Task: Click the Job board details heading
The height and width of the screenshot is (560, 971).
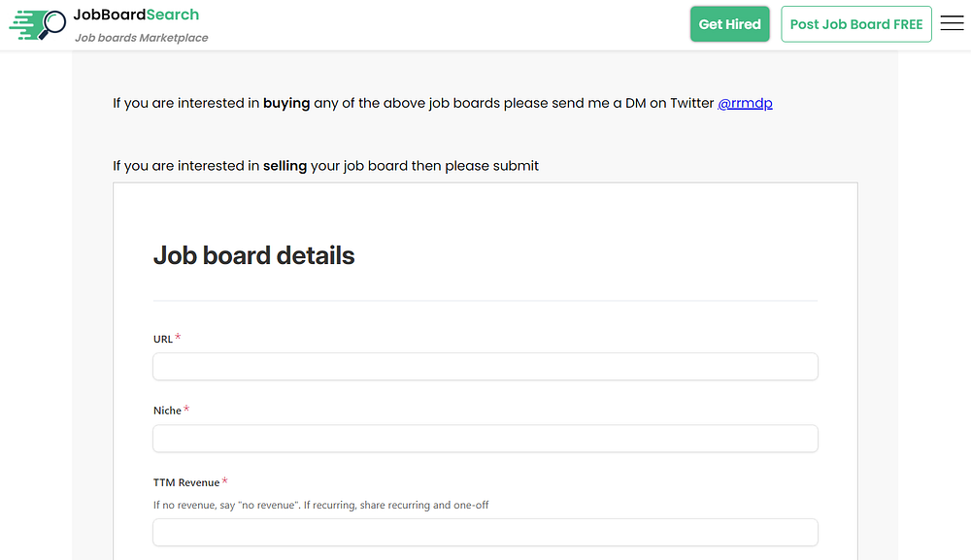Action: (254, 255)
